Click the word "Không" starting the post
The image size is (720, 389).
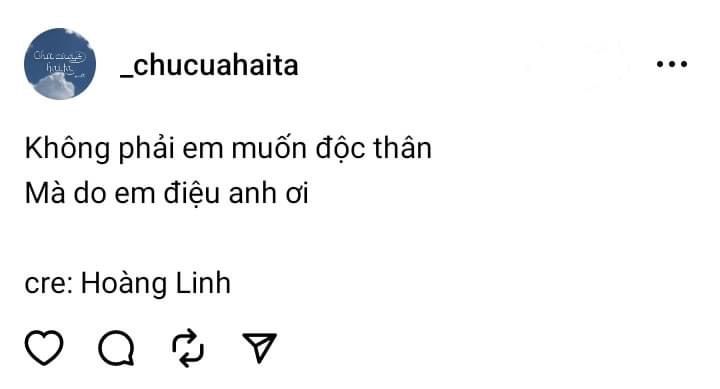coord(68,149)
